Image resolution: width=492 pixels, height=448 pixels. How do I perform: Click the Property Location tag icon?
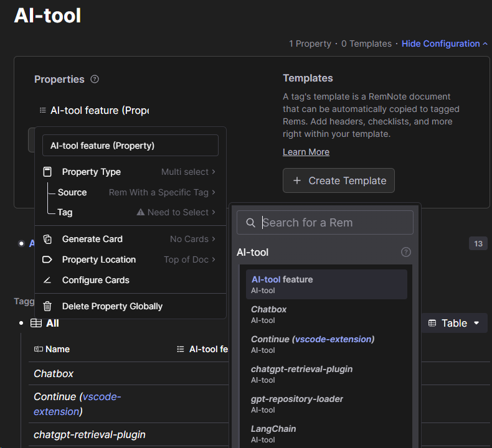[47, 259]
